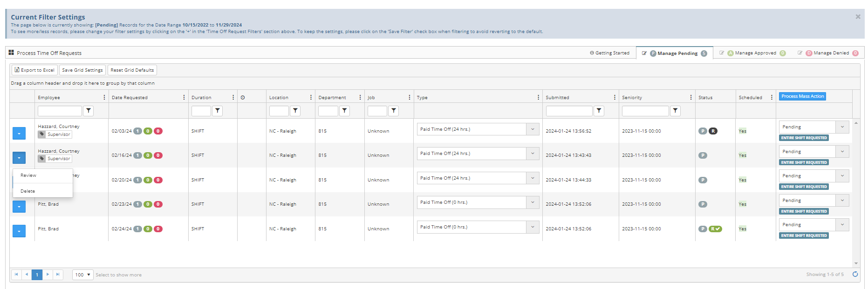Open the page size dropdown showing 100
Image resolution: width=868 pixels, height=289 pixels.
[83, 275]
